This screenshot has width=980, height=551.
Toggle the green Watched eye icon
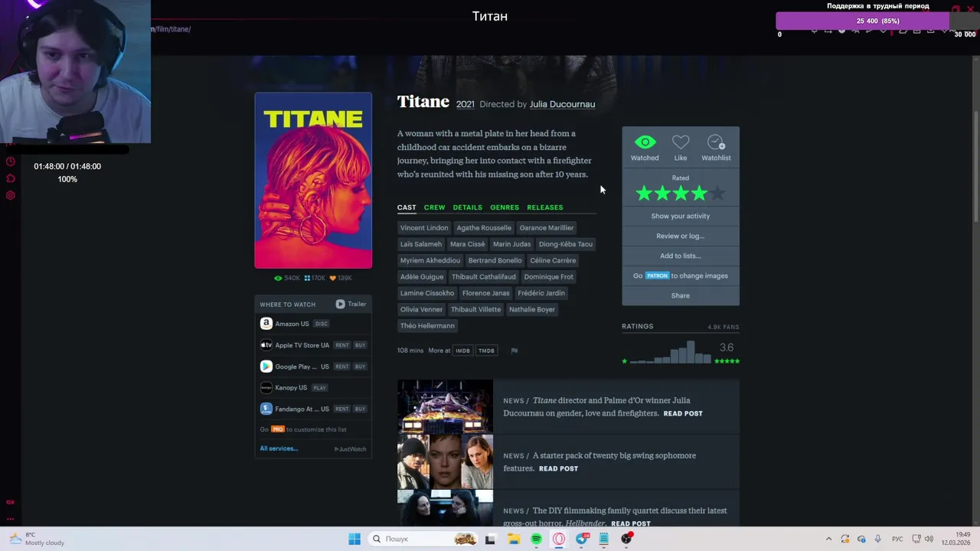[645, 142]
